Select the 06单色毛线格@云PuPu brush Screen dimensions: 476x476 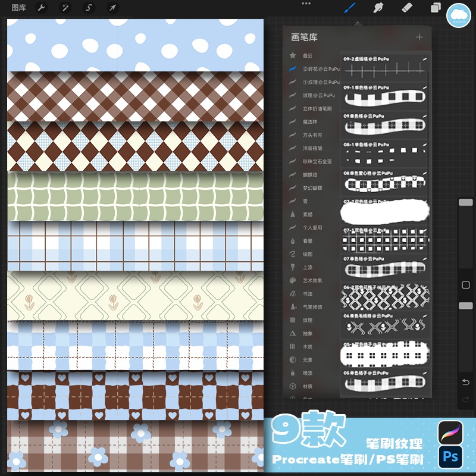point(384,324)
